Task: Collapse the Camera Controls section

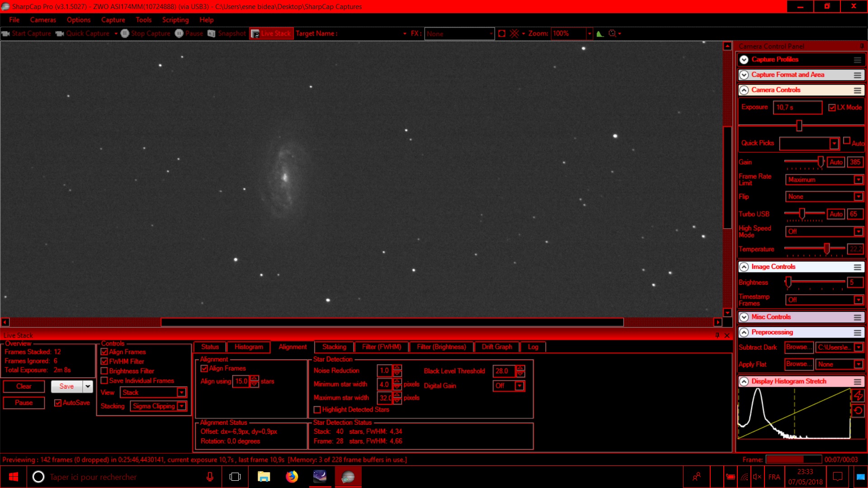Action: click(x=744, y=90)
